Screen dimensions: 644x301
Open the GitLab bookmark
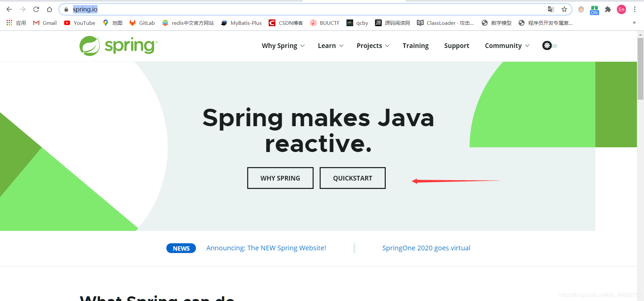[142, 23]
